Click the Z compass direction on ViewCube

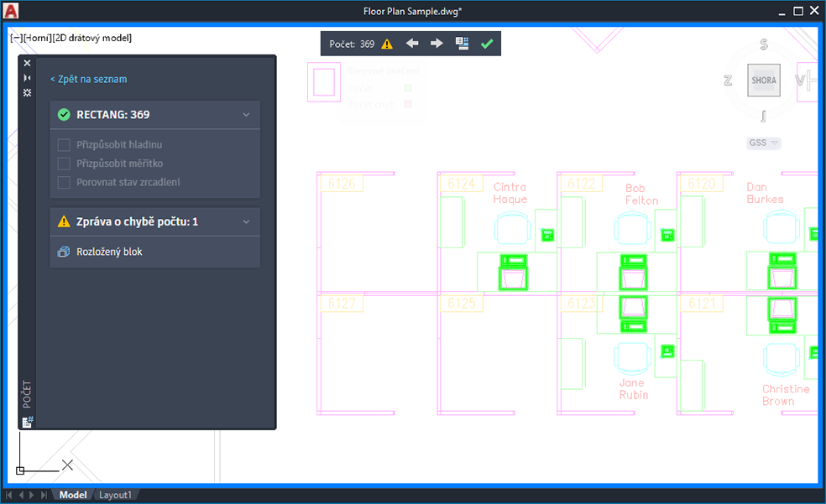click(728, 81)
